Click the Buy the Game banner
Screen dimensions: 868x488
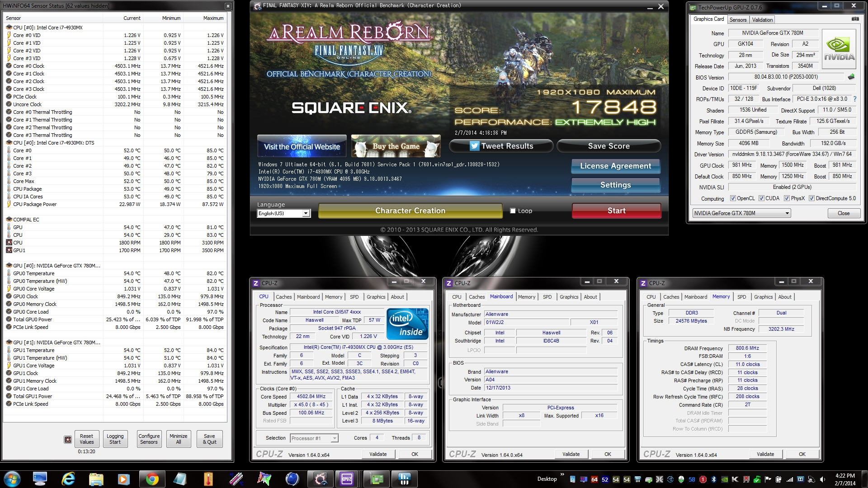tap(396, 146)
